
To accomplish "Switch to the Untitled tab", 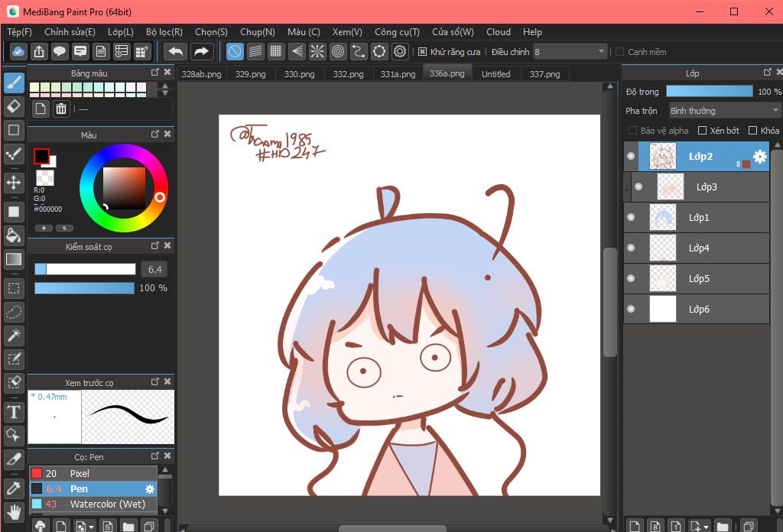I will 495,74.
